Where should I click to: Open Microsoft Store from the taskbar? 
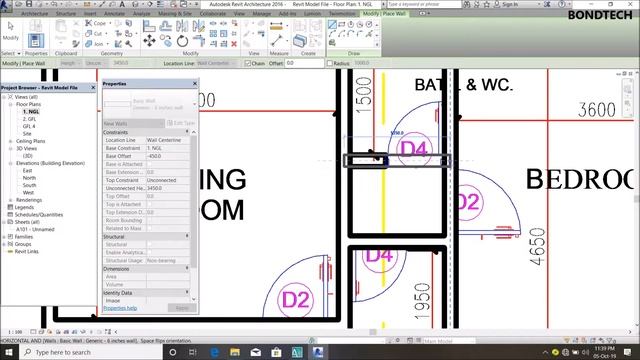tap(276, 352)
